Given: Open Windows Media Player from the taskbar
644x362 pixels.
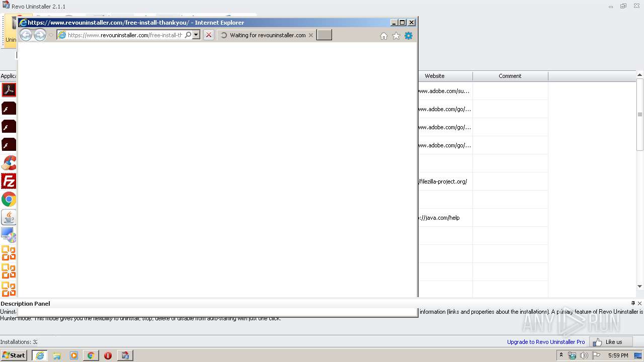Looking at the screenshot, I should 74,355.
